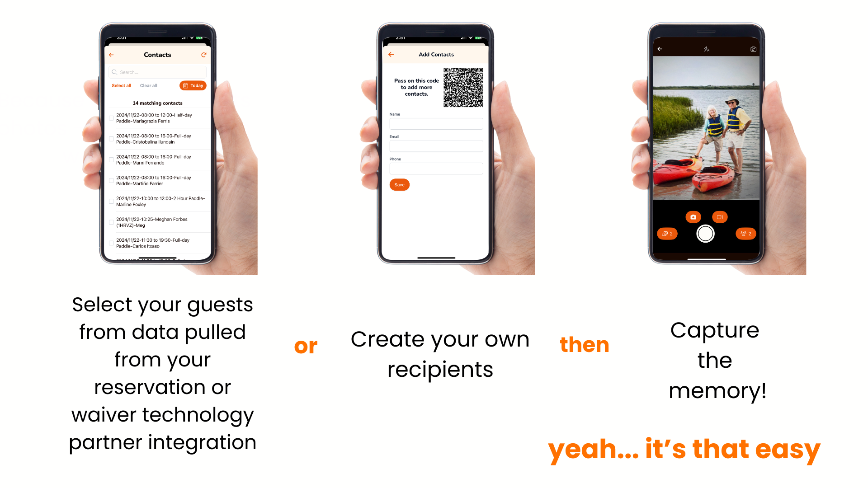
Task: Click the Phone input field
Action: click(x=436, y=169)
